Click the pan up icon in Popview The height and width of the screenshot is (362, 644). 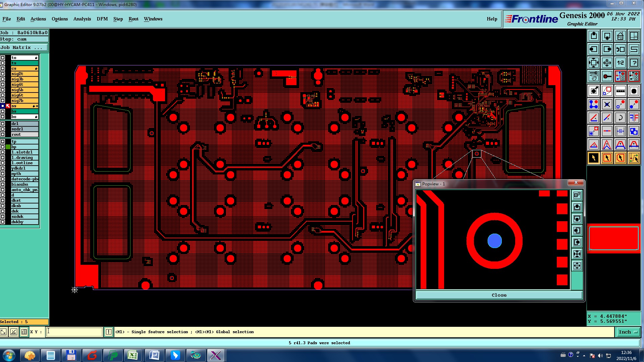pyautogui.click(x=577, y=207)
